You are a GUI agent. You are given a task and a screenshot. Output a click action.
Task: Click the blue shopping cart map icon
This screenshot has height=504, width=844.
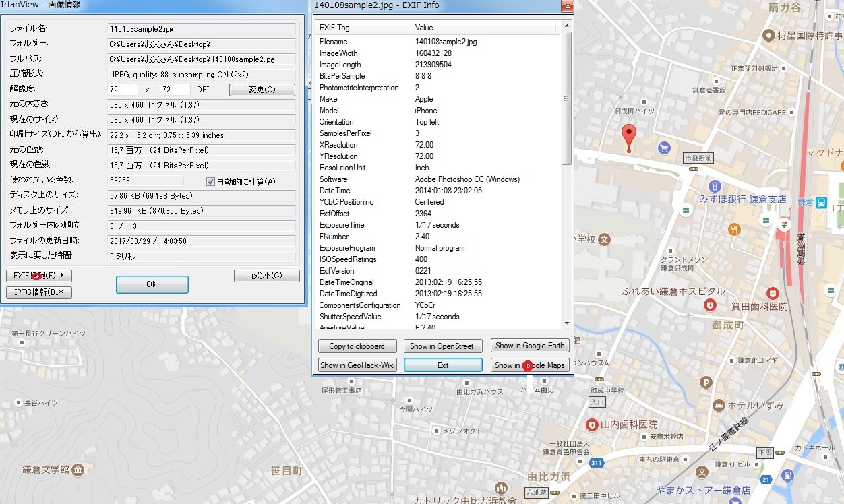click(663, 148)
